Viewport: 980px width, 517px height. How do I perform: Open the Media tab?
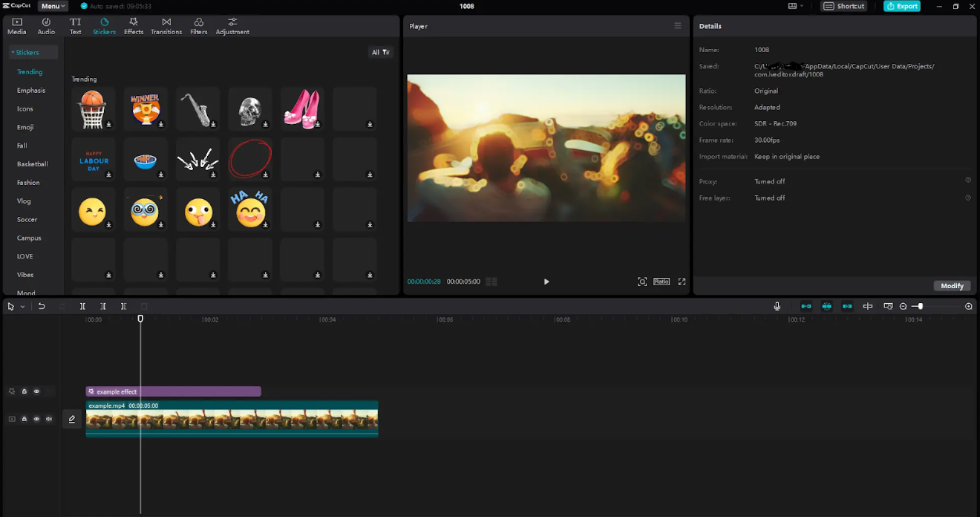click(16, 26)
